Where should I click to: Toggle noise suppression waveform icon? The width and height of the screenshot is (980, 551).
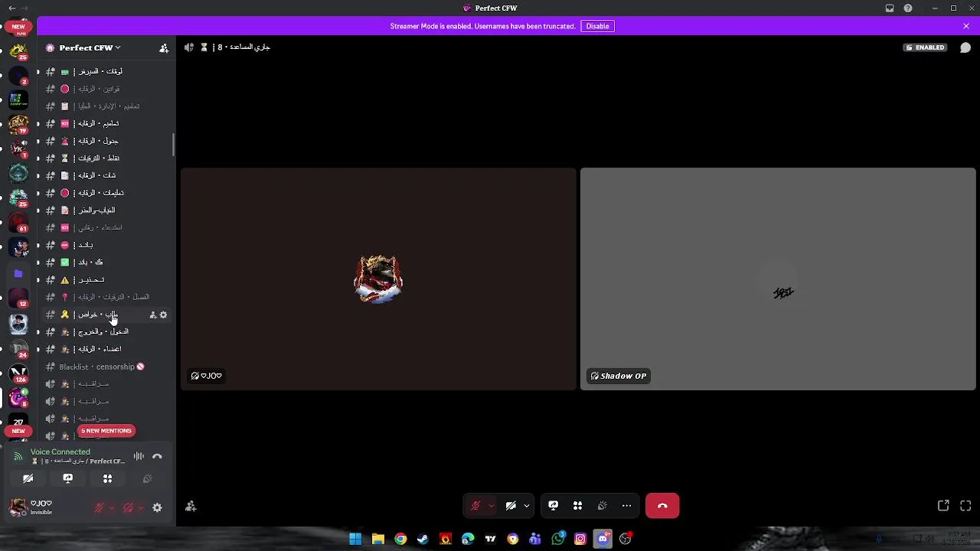click(x=139, y=456)
